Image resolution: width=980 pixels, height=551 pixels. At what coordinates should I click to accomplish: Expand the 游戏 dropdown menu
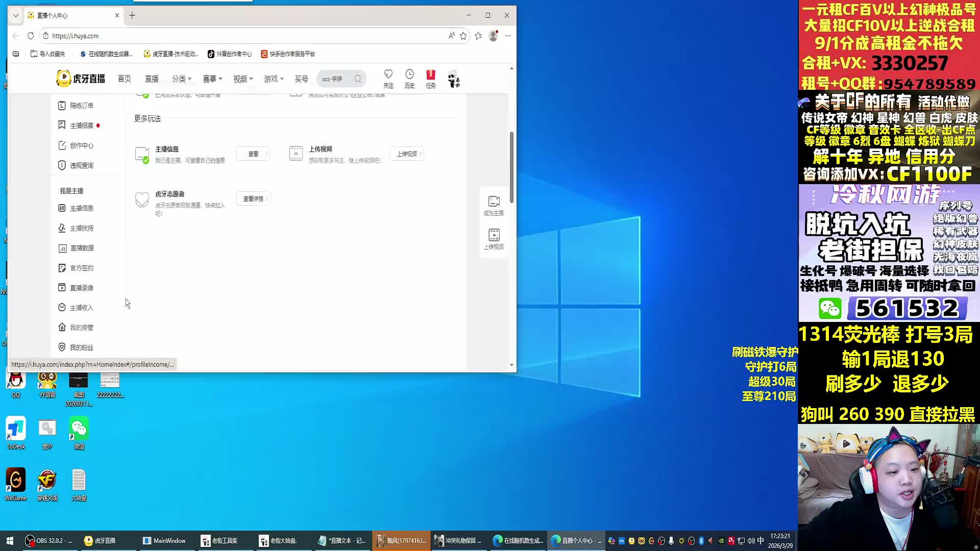pyautogui.click(x=274, y=79)
